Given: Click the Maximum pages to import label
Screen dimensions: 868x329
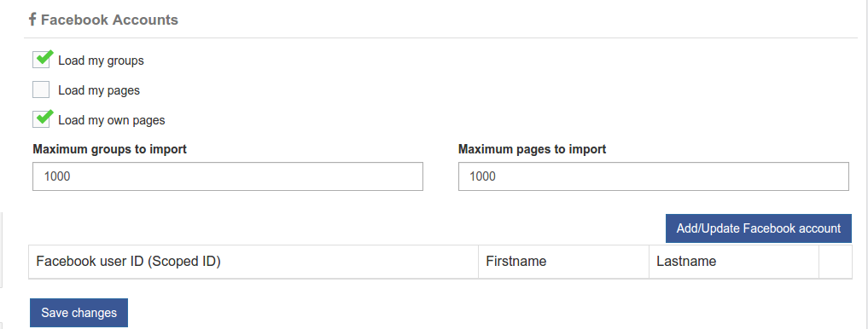Looking at the screenshot, I should point(532,149).
